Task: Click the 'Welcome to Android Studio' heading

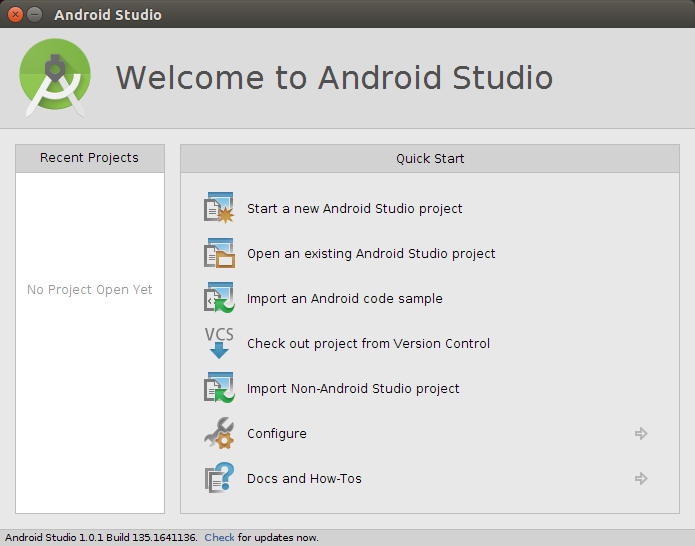Action: pyautogui.click(x=334, y=78)
